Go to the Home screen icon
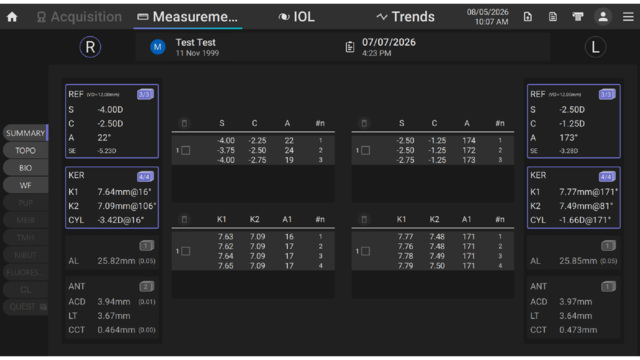640x360 pixels. [12, 17]
